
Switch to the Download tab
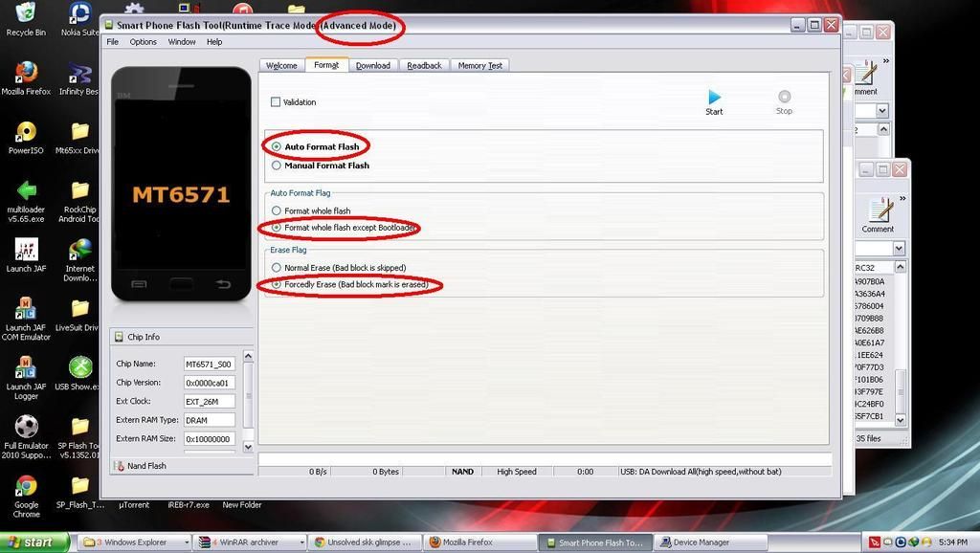tap(372, 66)
